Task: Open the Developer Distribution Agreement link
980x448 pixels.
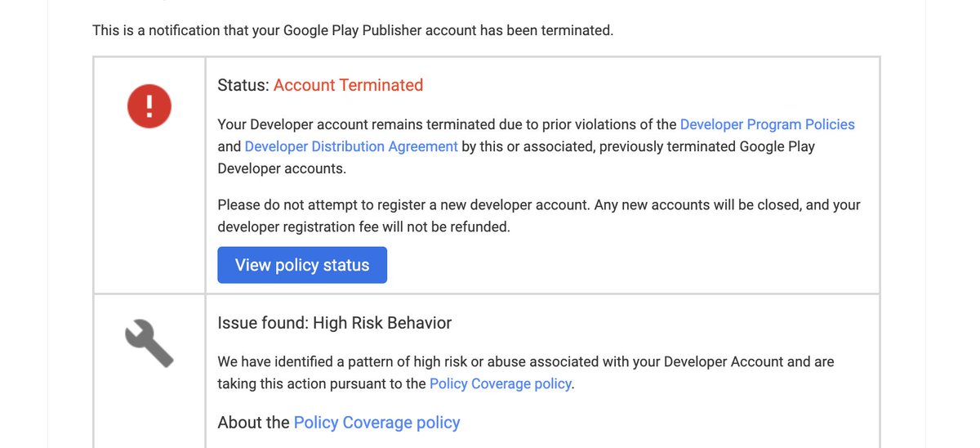Action: click(x=351, y=146)
